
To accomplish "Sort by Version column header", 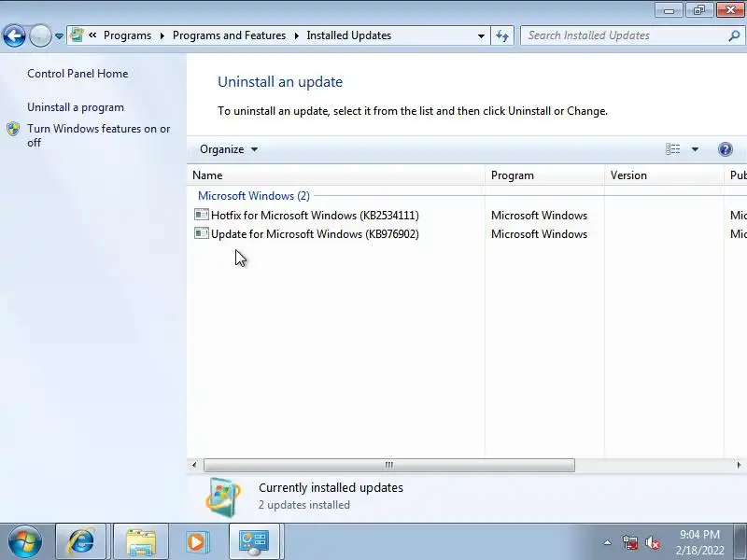I will point(664,175).
